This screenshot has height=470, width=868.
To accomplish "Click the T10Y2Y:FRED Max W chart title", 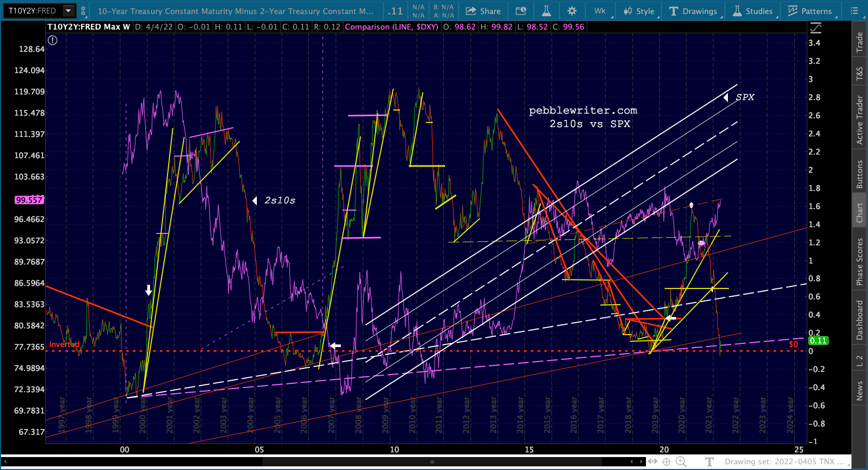I will 89,27.
